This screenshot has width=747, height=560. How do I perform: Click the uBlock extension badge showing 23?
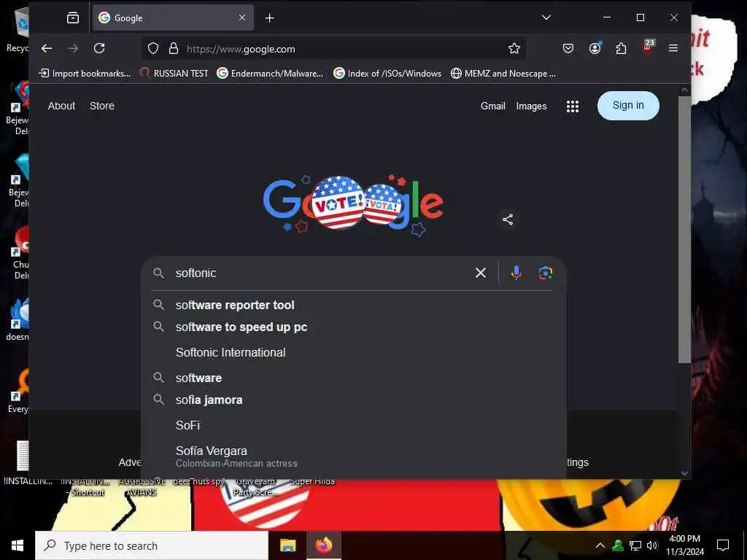pyautogui.click(x=648, y=47)
